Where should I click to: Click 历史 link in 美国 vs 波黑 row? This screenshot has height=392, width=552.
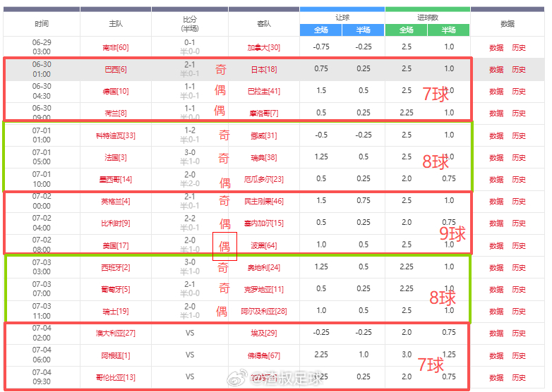519,245
